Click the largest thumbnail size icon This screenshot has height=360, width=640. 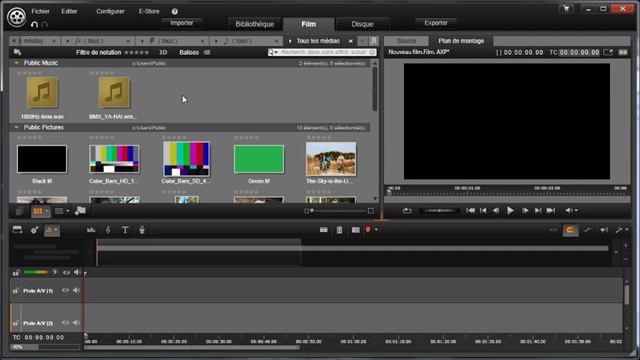click(371, 211)
